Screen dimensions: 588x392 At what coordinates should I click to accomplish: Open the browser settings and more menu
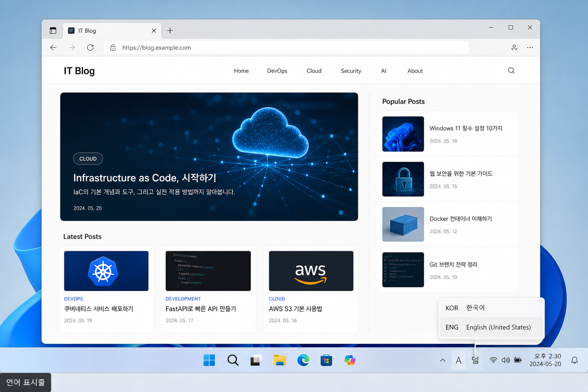coord(530,47)
